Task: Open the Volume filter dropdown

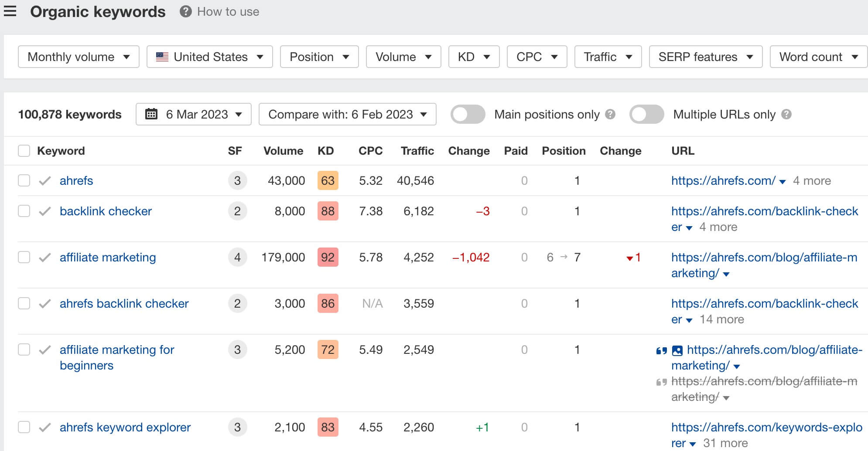Action: (403, 57)
